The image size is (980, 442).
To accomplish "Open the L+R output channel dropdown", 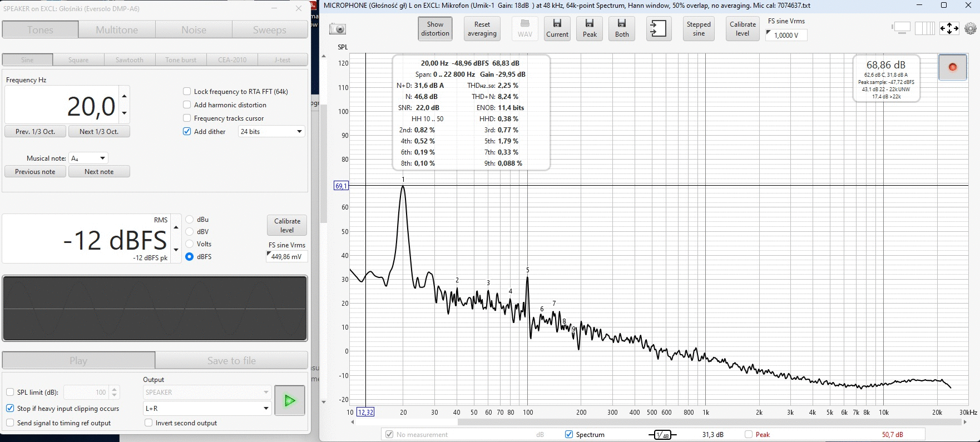I will (207, 408).
